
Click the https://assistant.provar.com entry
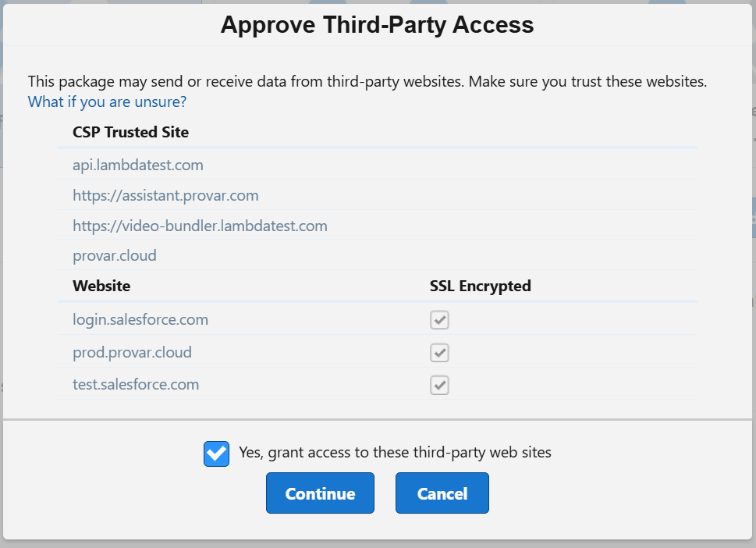click(x=165, y=195)
